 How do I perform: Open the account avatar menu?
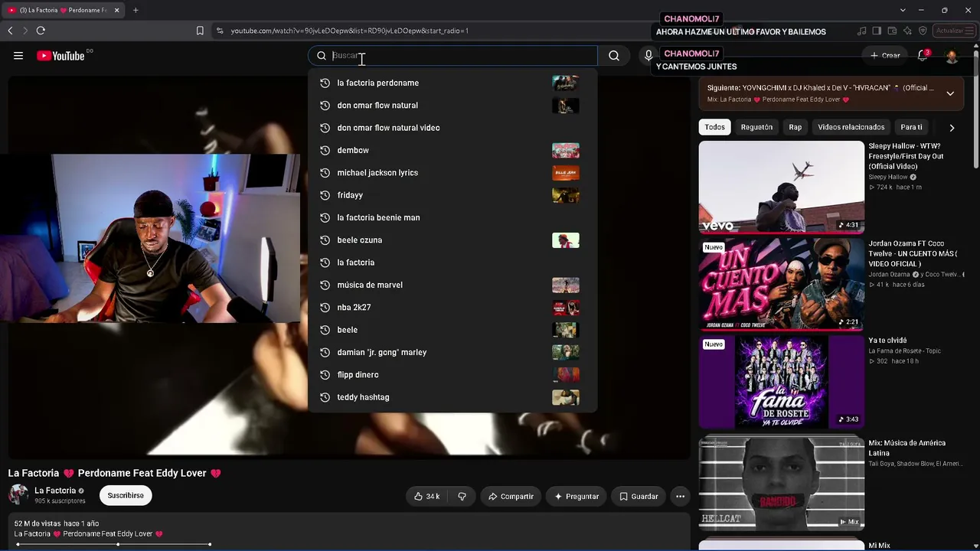(952, 56)
